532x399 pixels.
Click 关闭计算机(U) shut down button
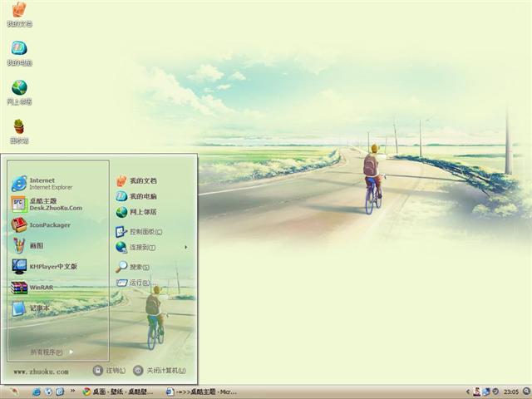[x=160, y=371]
